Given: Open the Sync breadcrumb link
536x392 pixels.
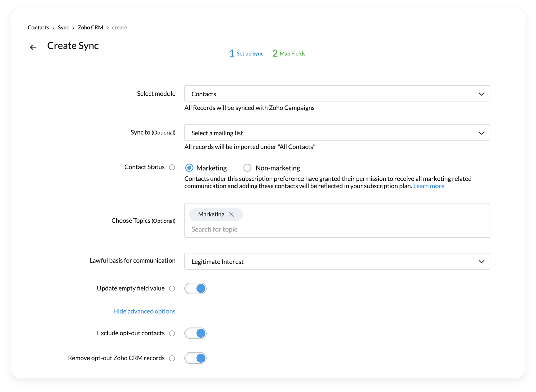Looking at the screenshot, I should coord(63,27).
